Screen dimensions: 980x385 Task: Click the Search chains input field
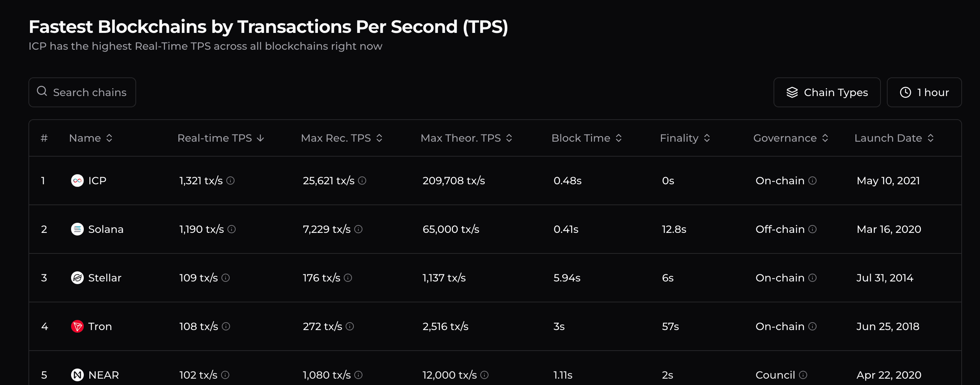[x=89, y=92]
